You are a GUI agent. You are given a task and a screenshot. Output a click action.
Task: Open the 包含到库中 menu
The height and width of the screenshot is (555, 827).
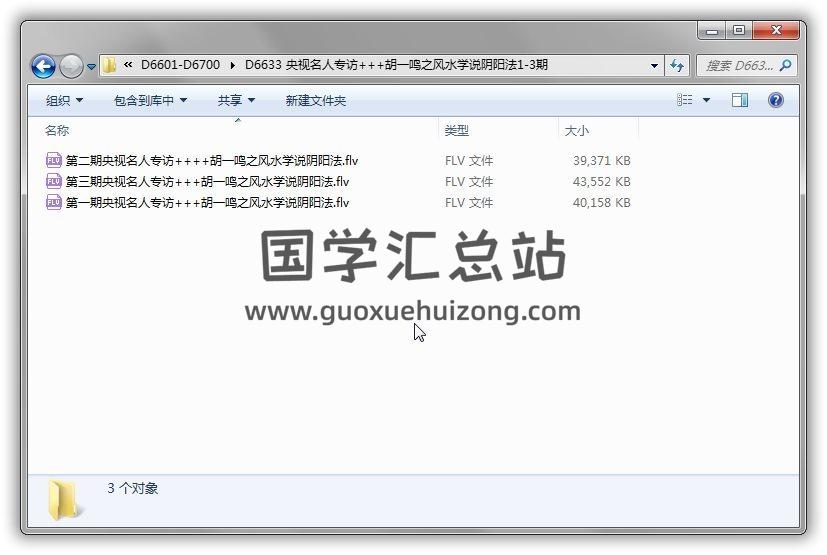pyautogui.click(x=150, y=100)
